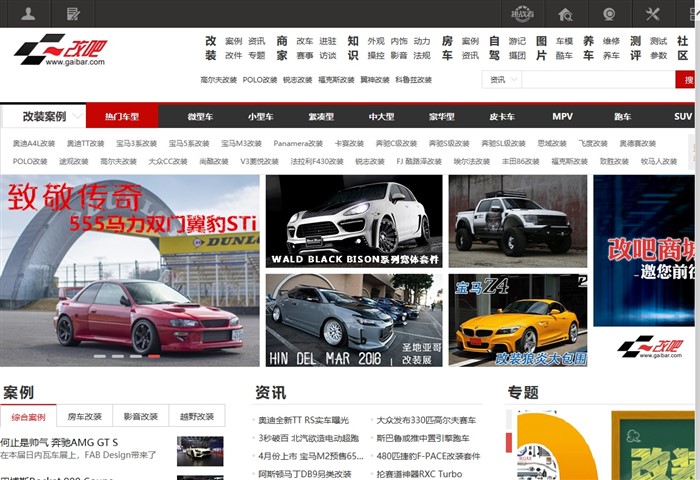
Task: Open the 知识 main navigation heading
Action: pyautogui.click(x=353, y=48)
